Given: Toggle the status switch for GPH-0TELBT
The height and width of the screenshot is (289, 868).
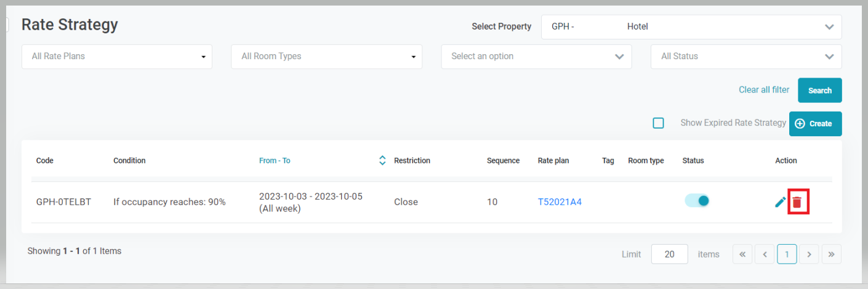Looking at the screenshot, I should tap(697, 201).
